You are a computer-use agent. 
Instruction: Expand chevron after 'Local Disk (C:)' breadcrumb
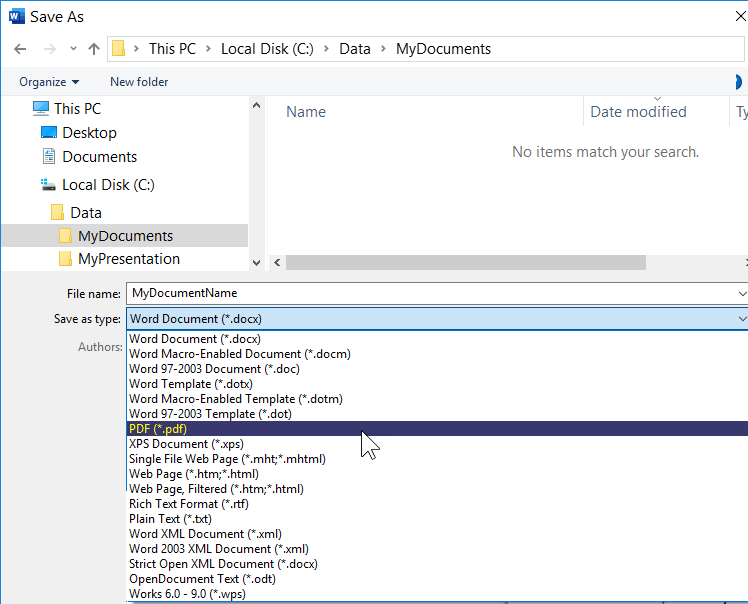point(326,49)
